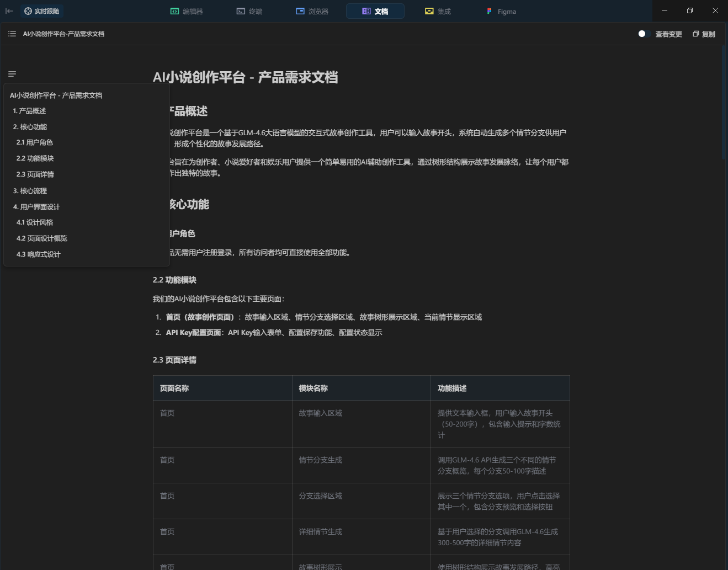This screenshot has width=728, height=570.
Task: Click the 复制 copy button
Action: 704,34
